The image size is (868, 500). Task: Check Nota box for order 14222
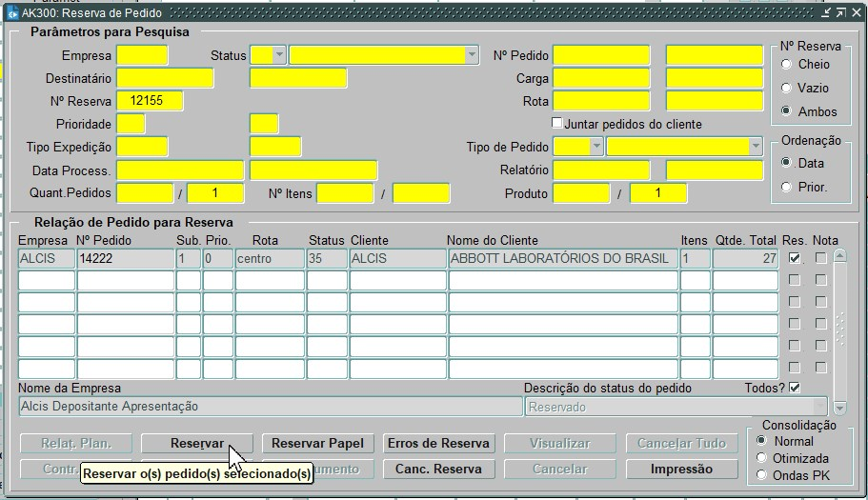point(821,258)
